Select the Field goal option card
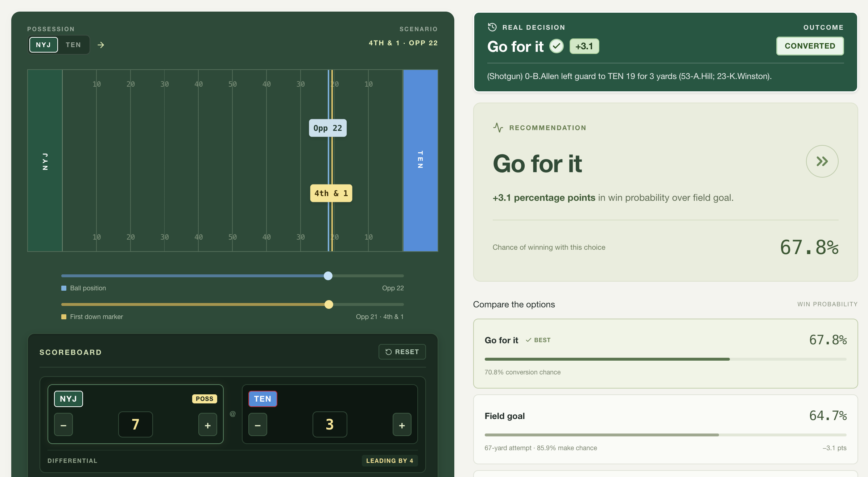This screenshot has height=477, width=868. (665, 430)
